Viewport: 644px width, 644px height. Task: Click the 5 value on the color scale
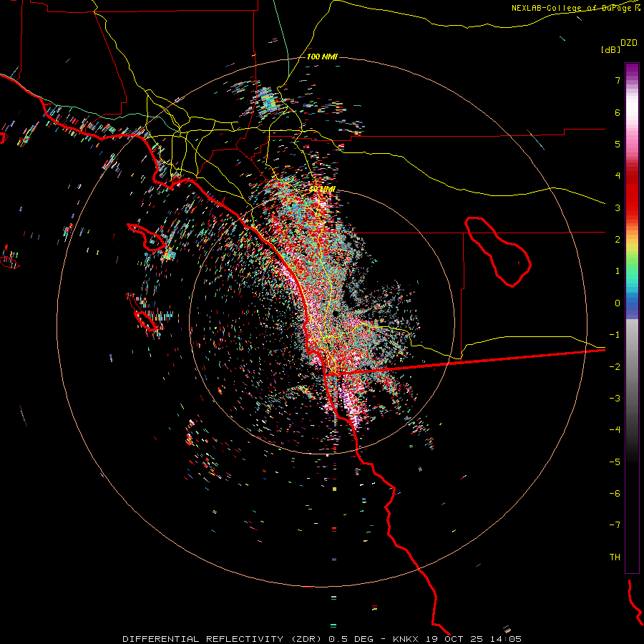tap(618, 144)
